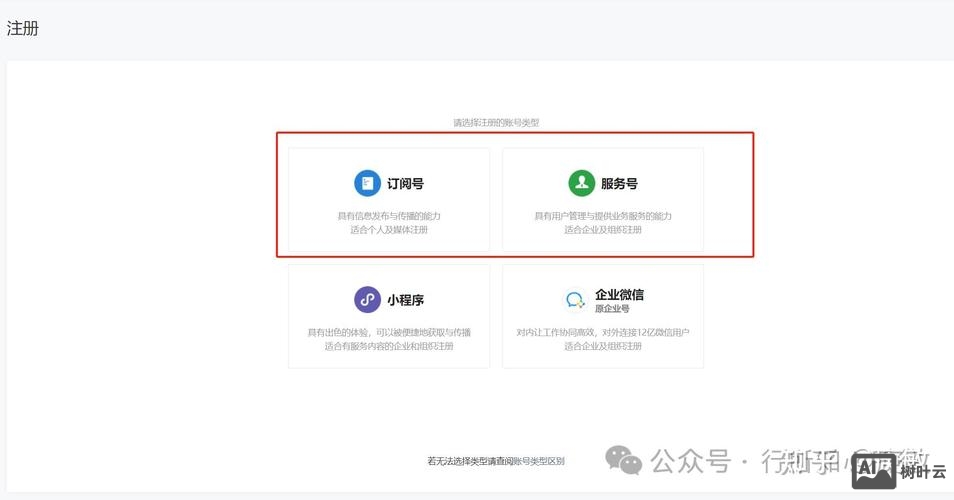This screenshot has height=500, width=954.
Task: Click the 原企业号 subtitle
Action: [x=612, y=308]
